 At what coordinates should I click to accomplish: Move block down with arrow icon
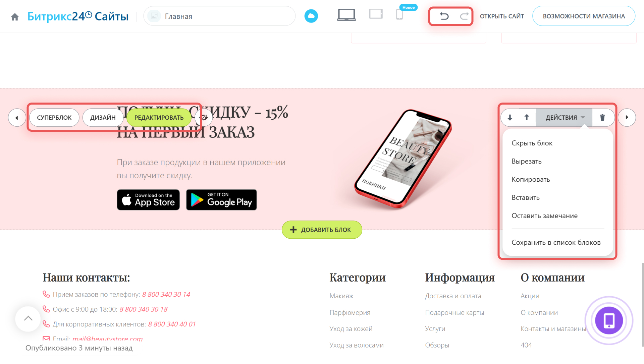510,118
